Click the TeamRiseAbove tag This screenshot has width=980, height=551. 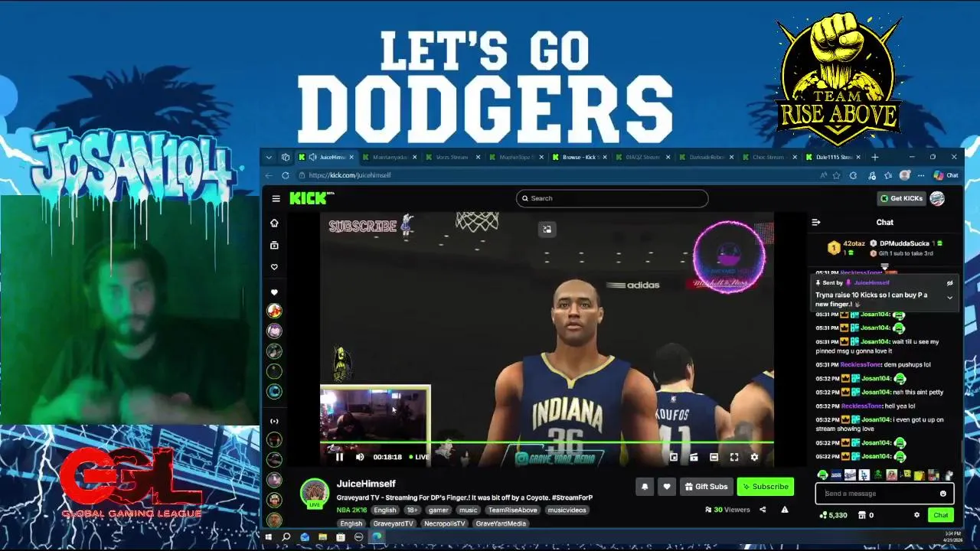(512, 510)
